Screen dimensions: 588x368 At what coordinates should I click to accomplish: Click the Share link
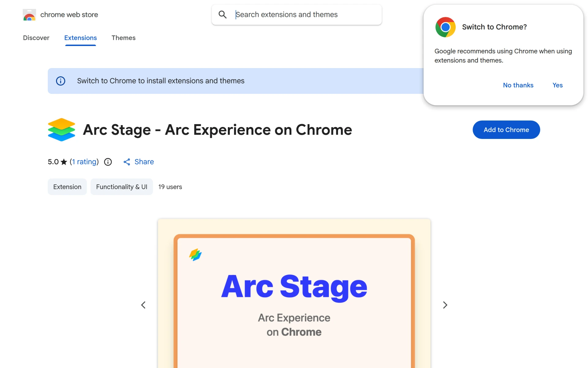[x=144, y=162]
